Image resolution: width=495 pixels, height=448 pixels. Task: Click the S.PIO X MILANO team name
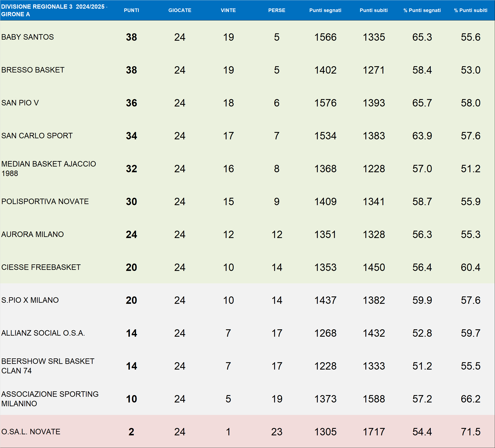[30, 300]
